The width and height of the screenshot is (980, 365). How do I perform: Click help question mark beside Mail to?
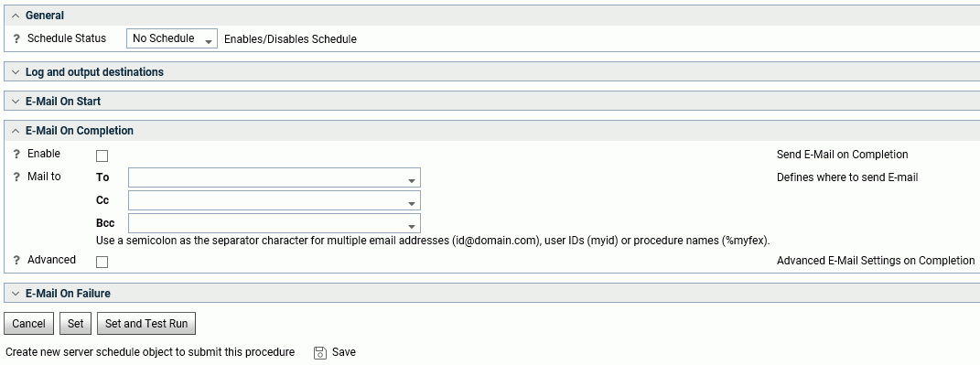pyautogui.click(x=16, y=177)
